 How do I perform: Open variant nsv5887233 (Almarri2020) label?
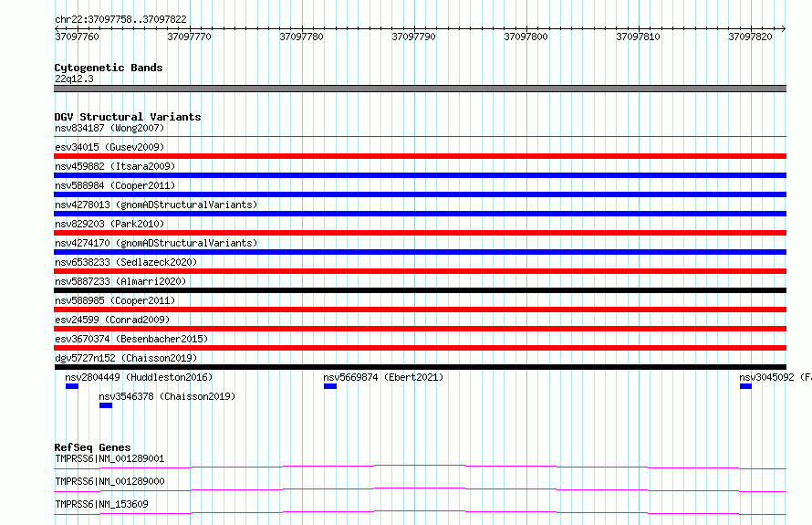click(120, 281)
